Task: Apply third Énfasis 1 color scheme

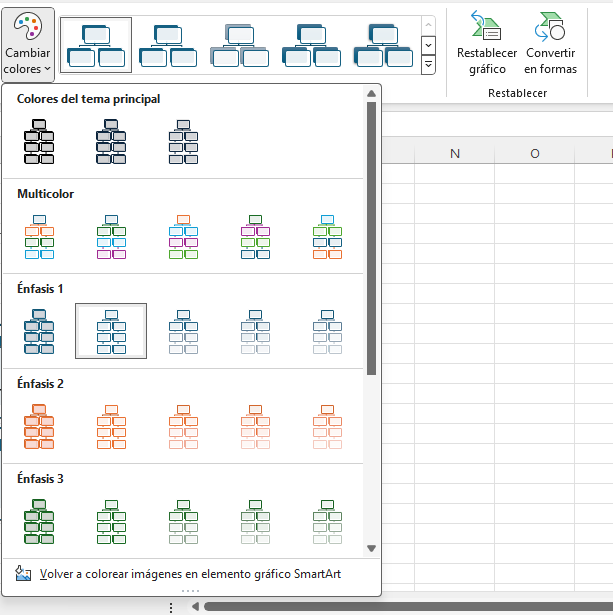Action: pyautogui.click(x=183, y=331)
